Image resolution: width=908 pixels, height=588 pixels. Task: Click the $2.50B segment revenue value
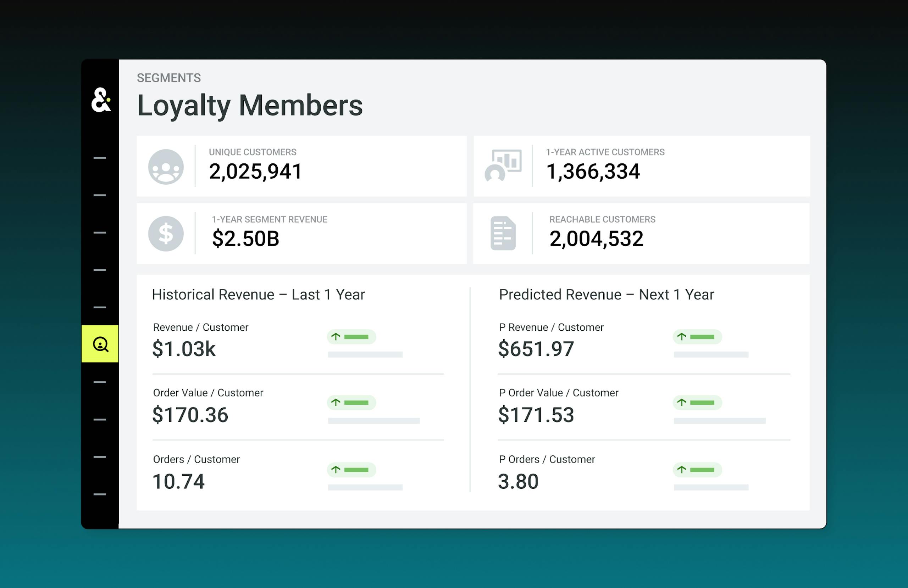246,239
